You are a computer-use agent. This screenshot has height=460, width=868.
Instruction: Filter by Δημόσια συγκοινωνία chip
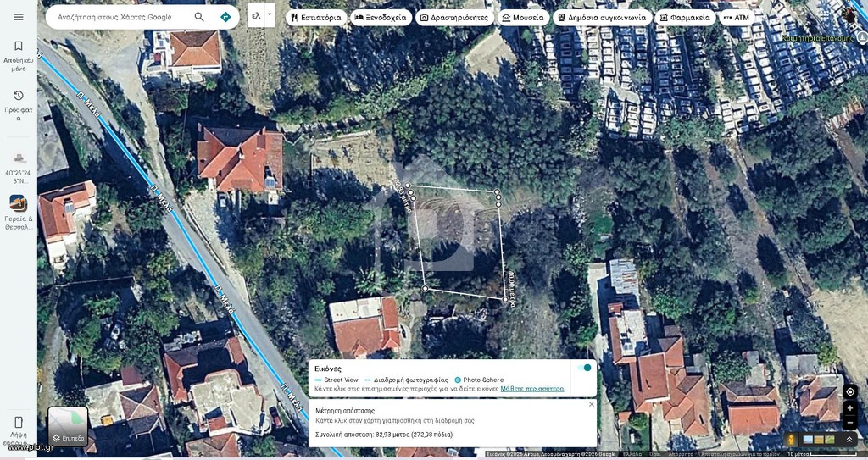pyautogui.click(x=602, y=18)
